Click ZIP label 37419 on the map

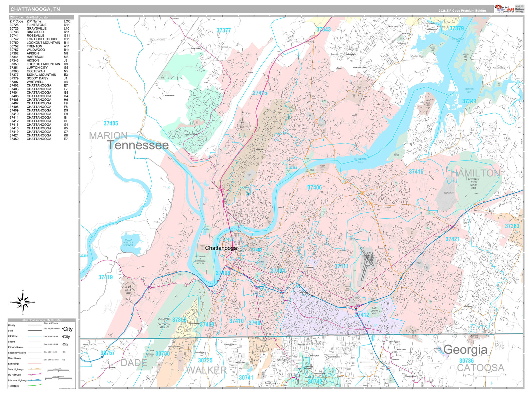(x=105, y=277)
